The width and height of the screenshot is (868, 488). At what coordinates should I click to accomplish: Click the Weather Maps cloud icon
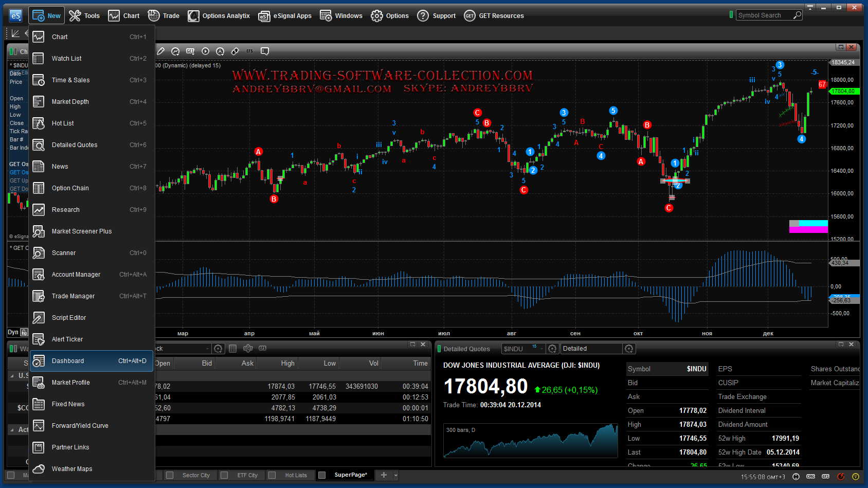pos(39,469)
